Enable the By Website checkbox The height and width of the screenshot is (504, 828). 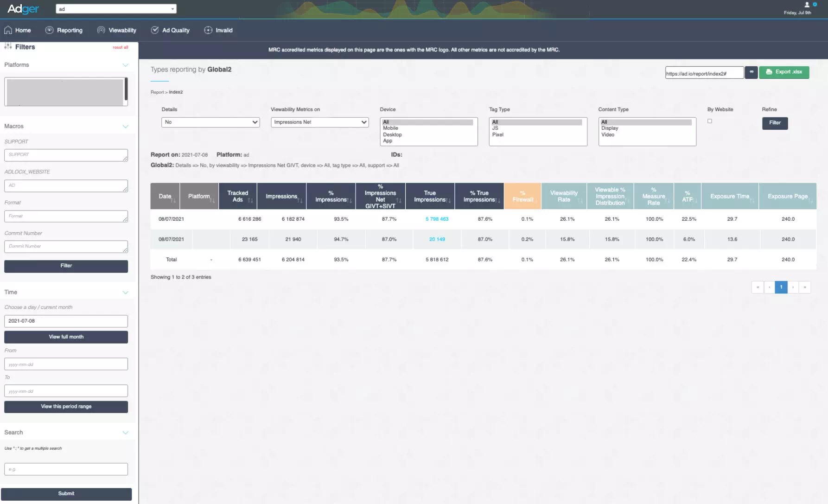coord(709,121)
